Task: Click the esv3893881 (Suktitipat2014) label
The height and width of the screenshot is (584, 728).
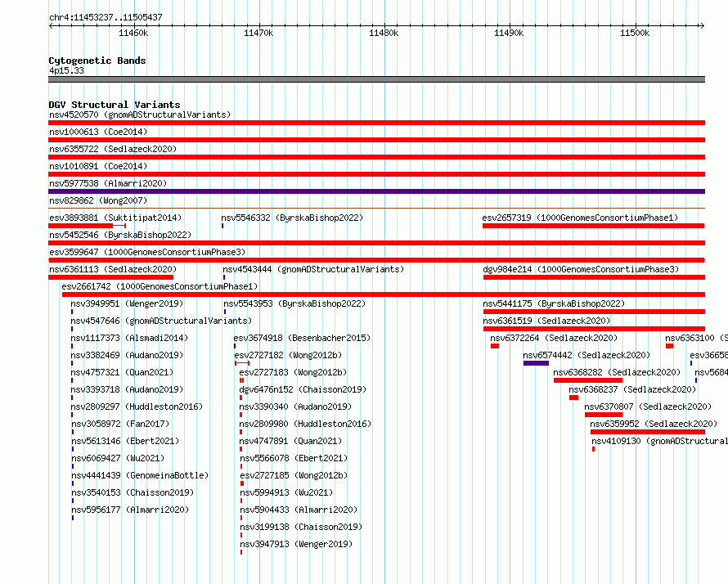Action: tap(115, 218)
